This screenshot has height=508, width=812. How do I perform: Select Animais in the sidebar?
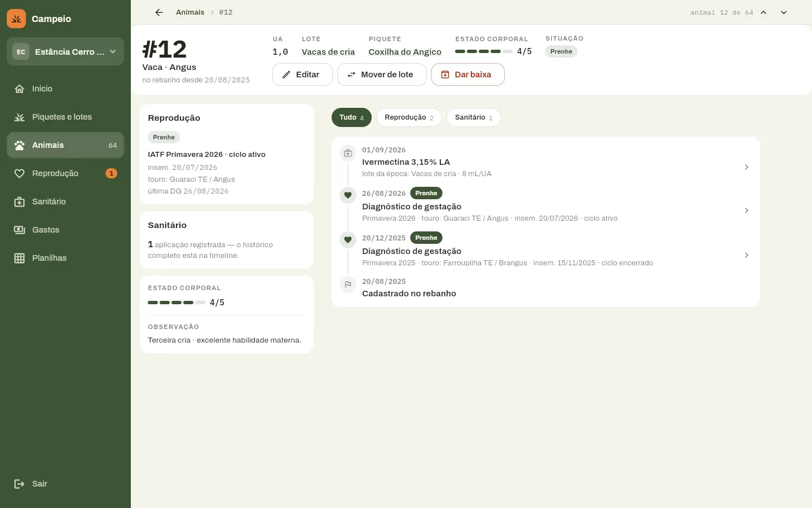(65, 145)
